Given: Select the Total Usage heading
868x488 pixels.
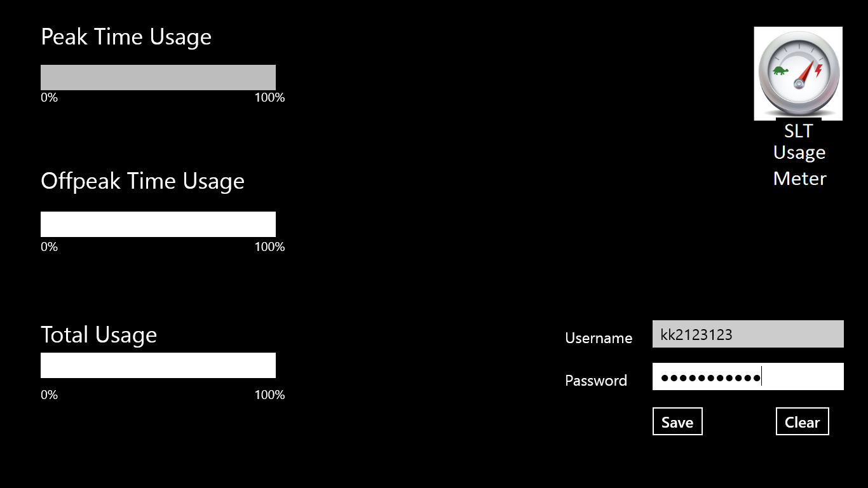Looking at the screenshot, I should point(98,335).
